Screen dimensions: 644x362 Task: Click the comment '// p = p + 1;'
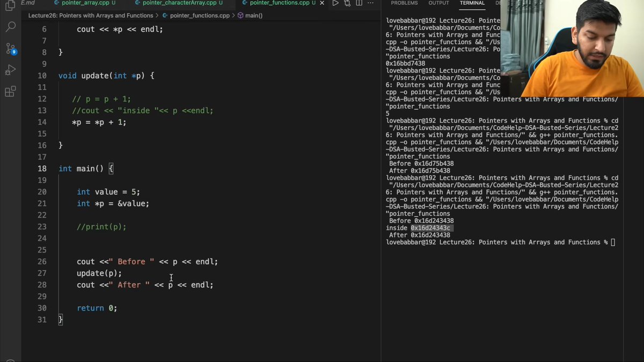(x=101, y=99)
